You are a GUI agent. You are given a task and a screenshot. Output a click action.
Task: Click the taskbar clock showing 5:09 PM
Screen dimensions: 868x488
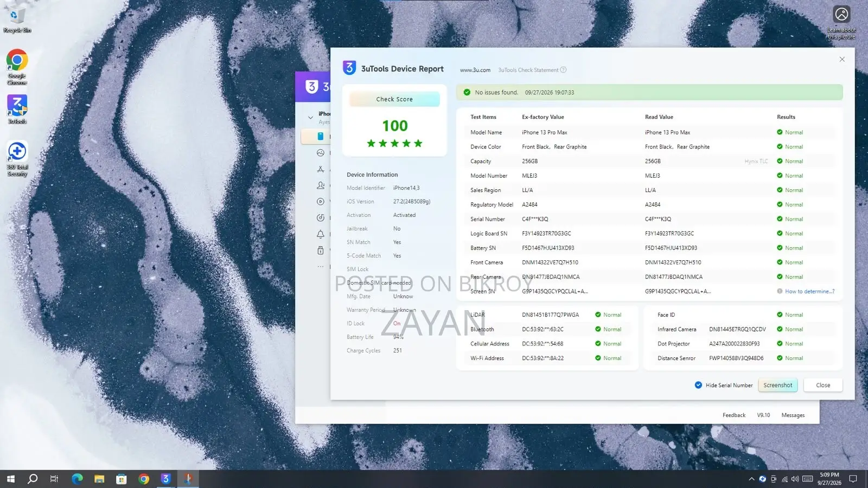pyautogui.click(x=829, y=479)
